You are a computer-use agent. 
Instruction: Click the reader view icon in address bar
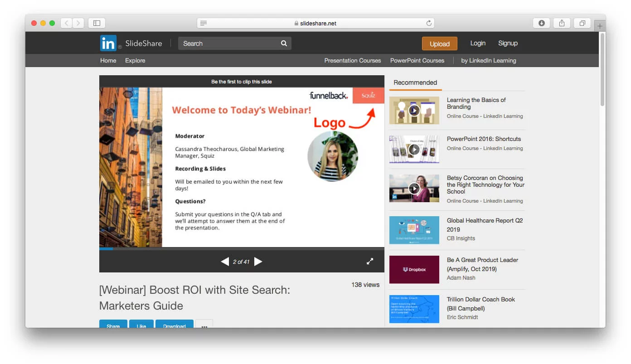tap(204, 23)
